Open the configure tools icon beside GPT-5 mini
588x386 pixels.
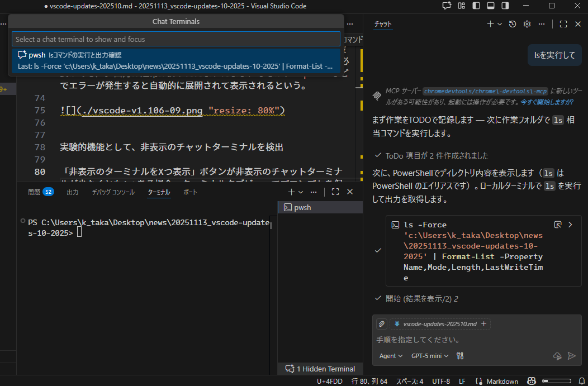pos(460,356)
